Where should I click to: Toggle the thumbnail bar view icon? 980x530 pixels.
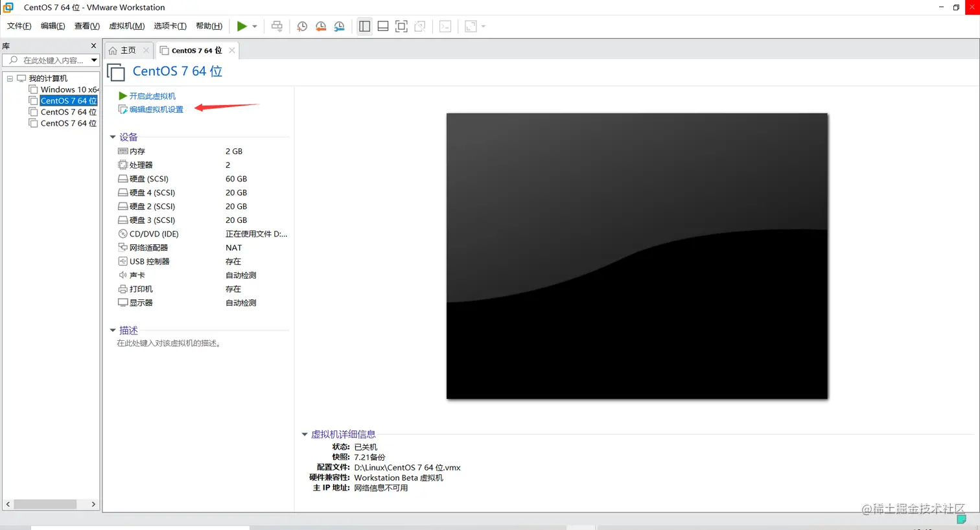pos(383,26)
